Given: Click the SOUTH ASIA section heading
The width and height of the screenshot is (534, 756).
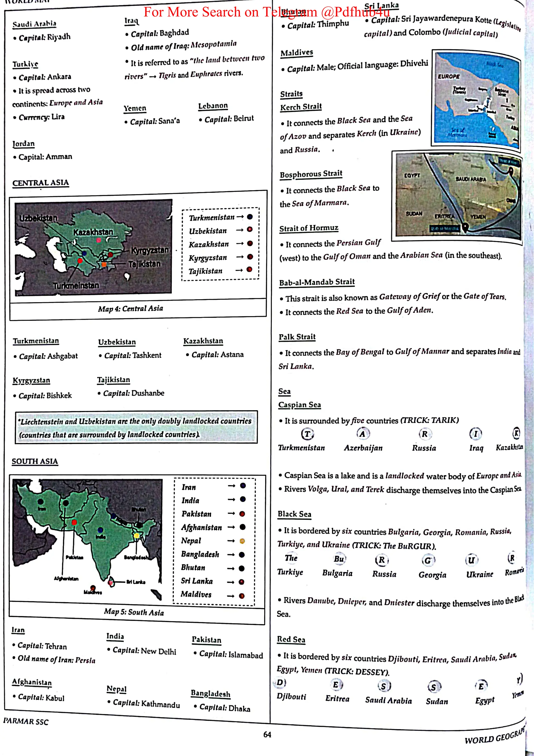Looking at the screenshot, I should [x=34, y=461].
